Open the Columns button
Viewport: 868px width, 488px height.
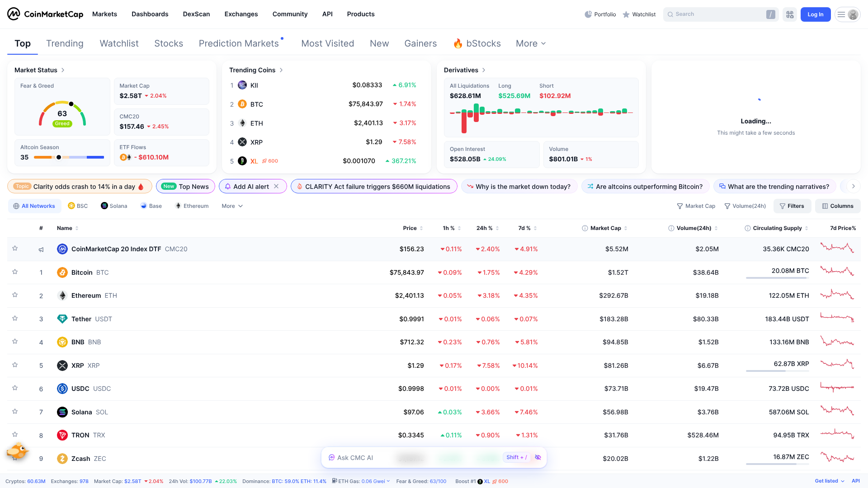tap(838, 206)
